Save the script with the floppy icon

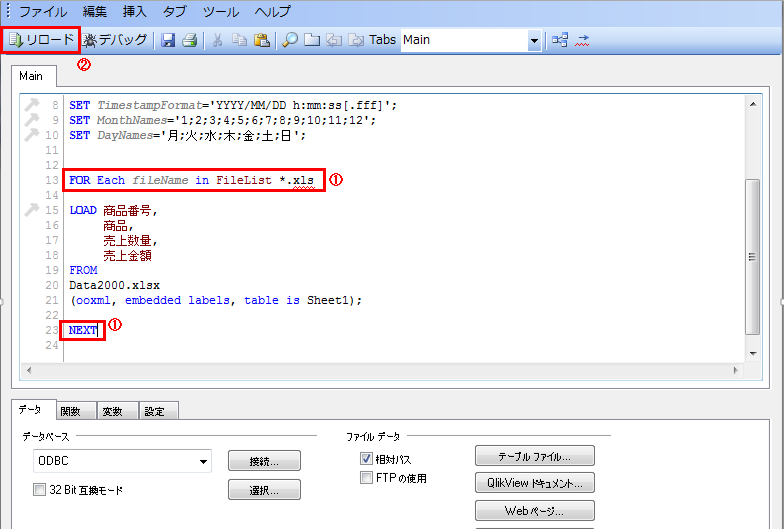[x=168, y=40]
